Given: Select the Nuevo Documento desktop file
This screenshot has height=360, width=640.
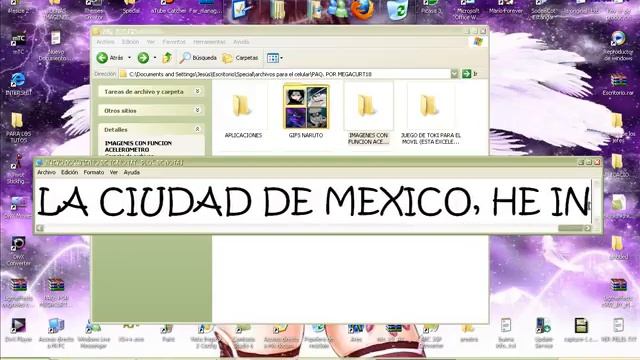Looking at the screenshot, I should (x=56, y=46).
